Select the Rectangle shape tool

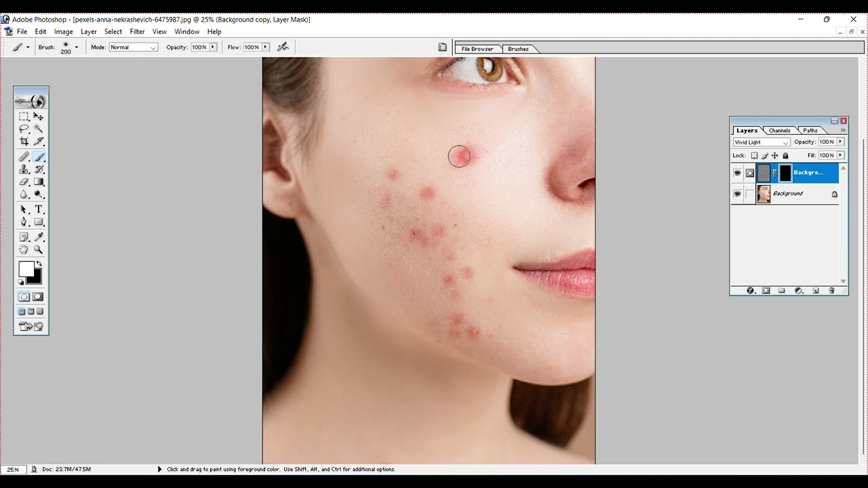(39, 222)
